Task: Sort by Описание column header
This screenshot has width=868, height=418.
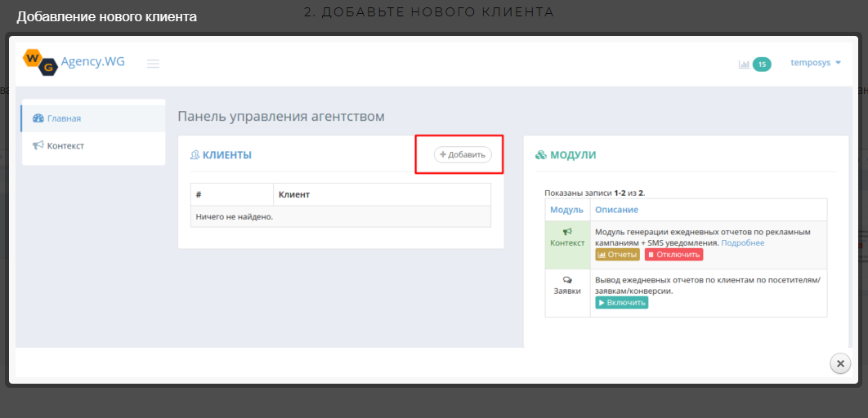Action: [617, 210]
